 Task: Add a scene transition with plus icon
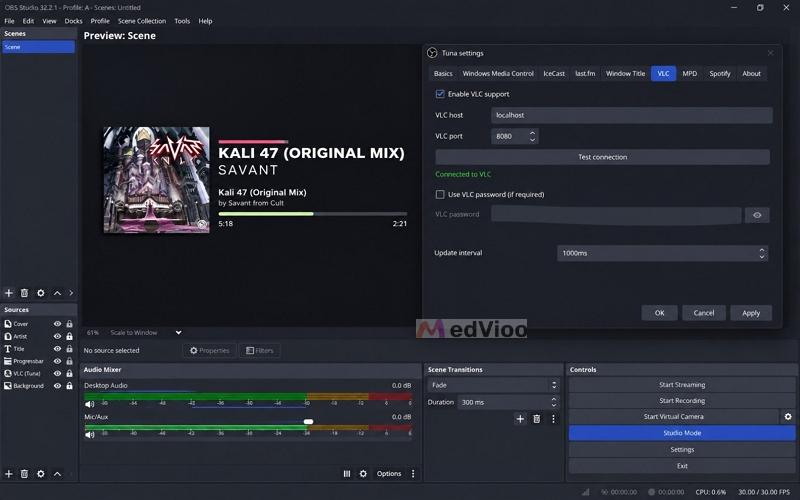(x=520, y=419)
